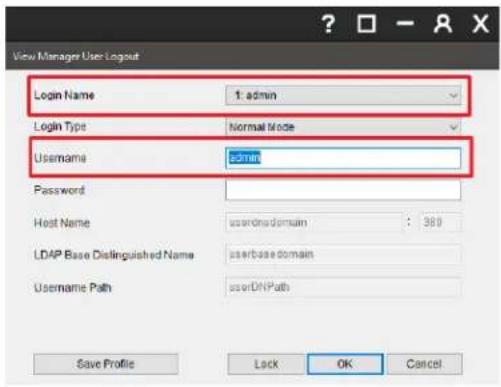Click the Password label
The image size is (501, 387).
(59, 190)
